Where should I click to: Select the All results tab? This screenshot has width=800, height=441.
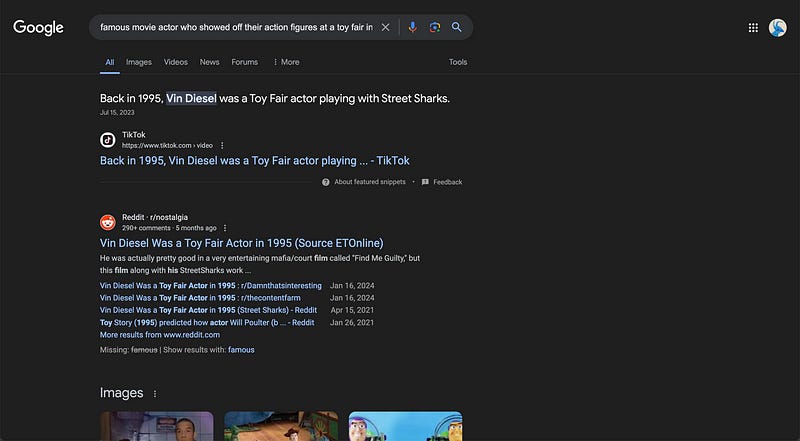click(110, 62)
